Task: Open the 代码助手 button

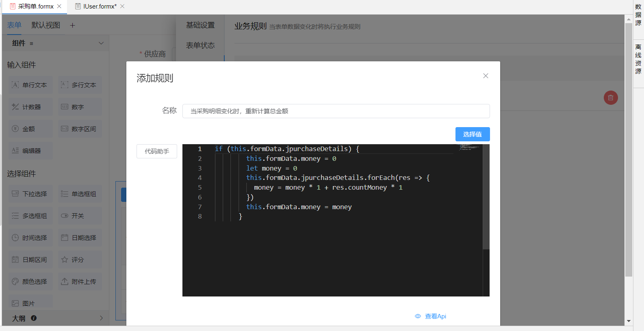Action: click(157, 151)
